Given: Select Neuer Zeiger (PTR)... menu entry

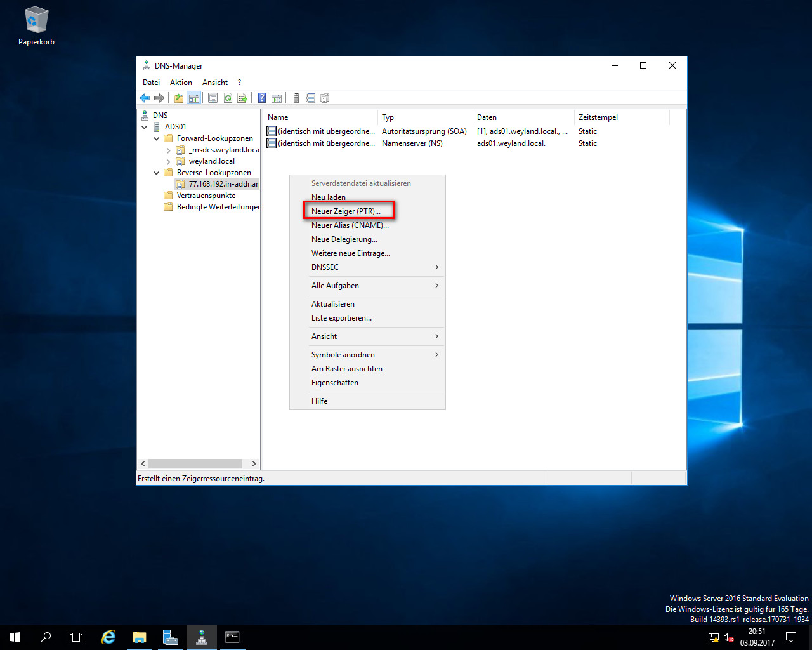Looking at the screenshot, I should coord(346,211).
